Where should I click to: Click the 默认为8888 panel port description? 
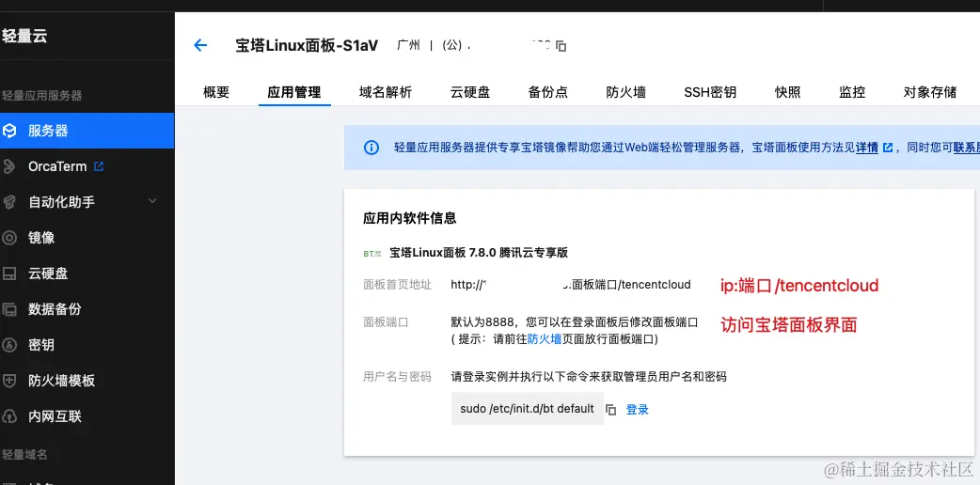click(x=574, y=322)
